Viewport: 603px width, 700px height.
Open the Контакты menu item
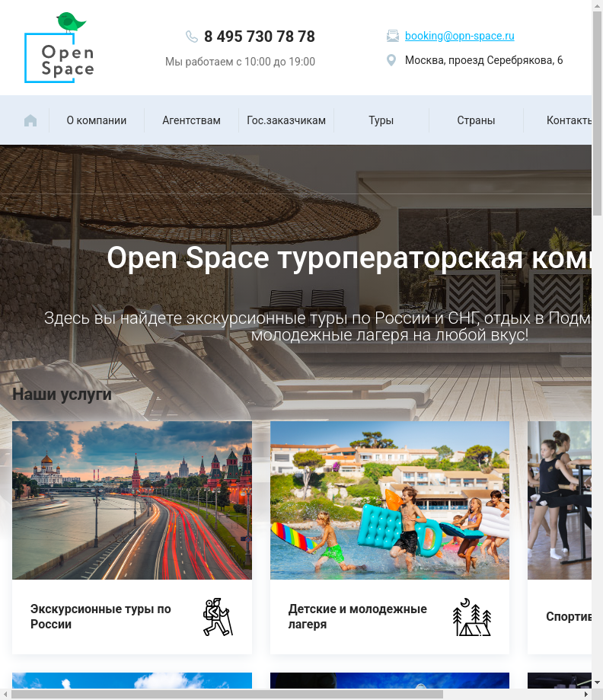click(x=569, y=120)
